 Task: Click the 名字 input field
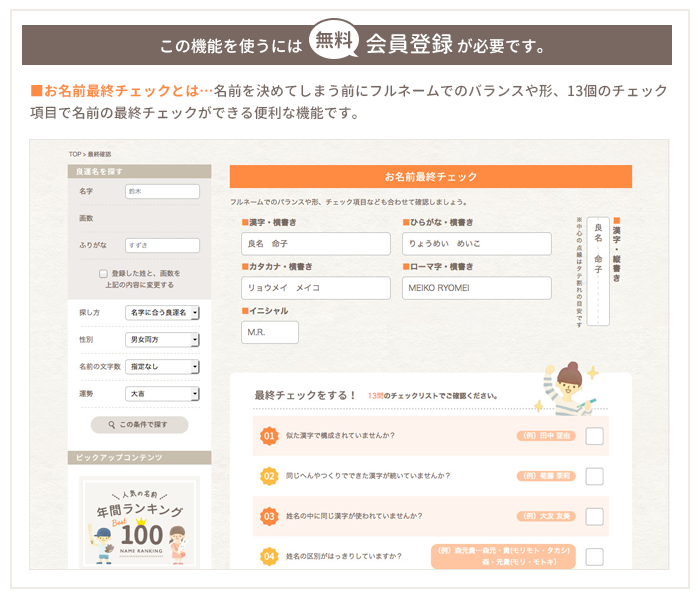point(162,191)
